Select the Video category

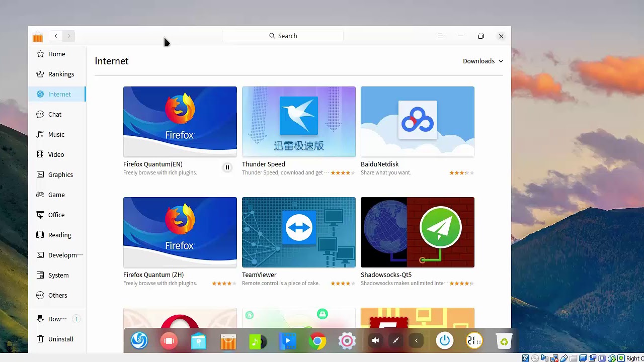[57, 154]
